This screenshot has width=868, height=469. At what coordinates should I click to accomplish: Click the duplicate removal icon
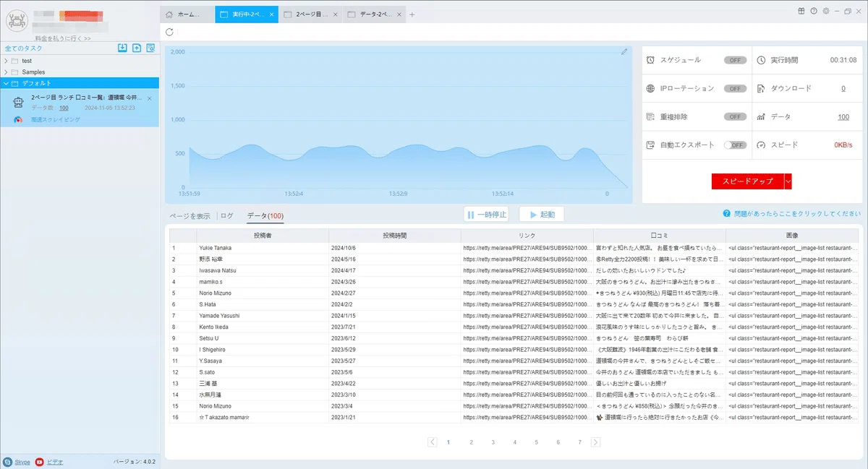pyautogui.click(x=651, y=116)
